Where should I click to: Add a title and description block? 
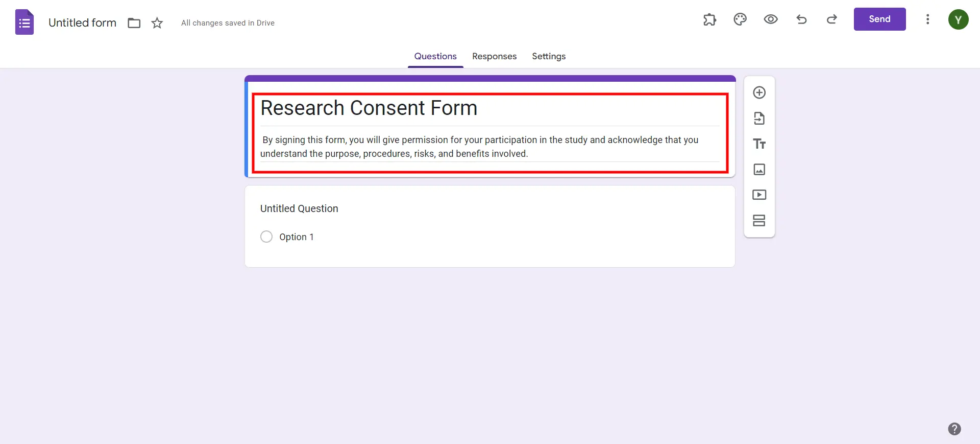[759, 144]
